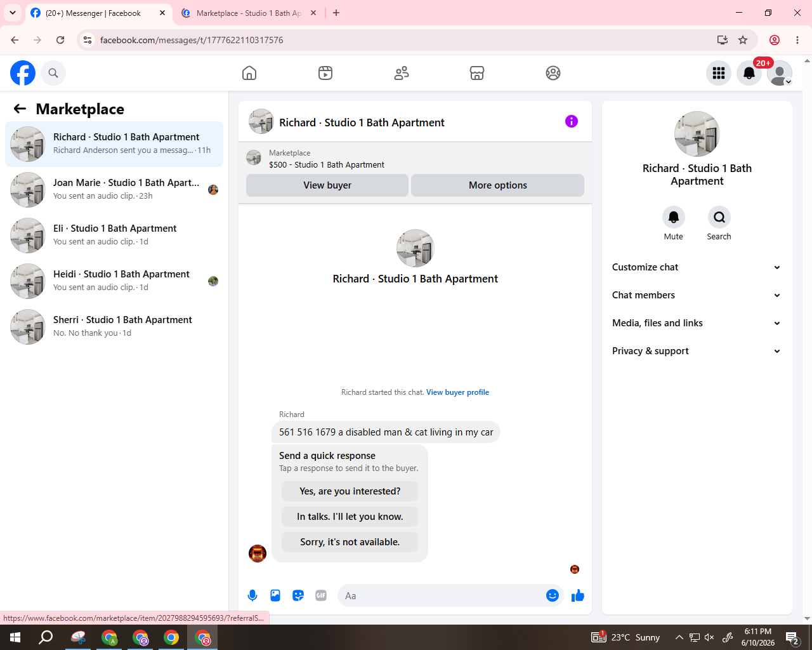
Task: Send quick reply 'In talks. I'll let you know.'
Action: (350, 517)
